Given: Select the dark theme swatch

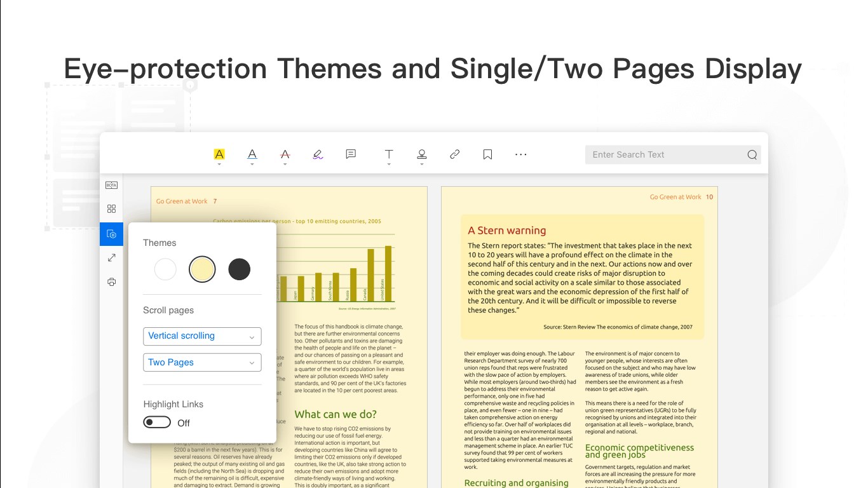Looking at the screenshot, I should click(239, 269).
